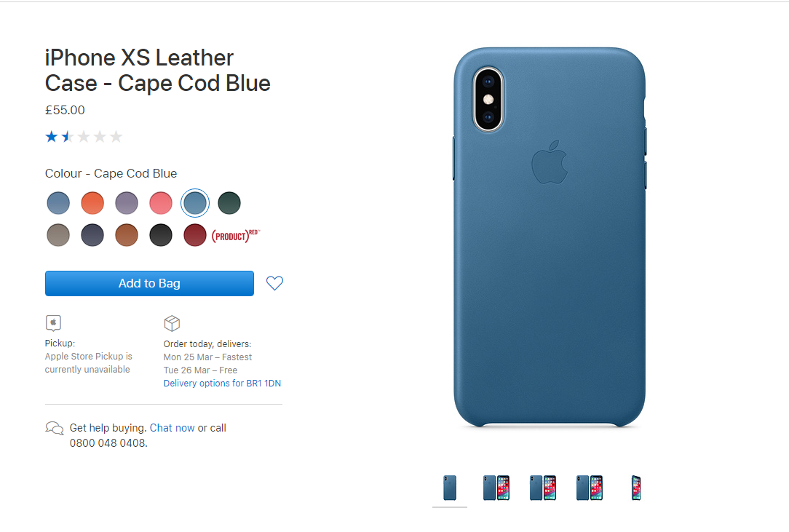789x532 pixels.
Task: View second thumbnail with case and phone
Action: coord(496,488)
